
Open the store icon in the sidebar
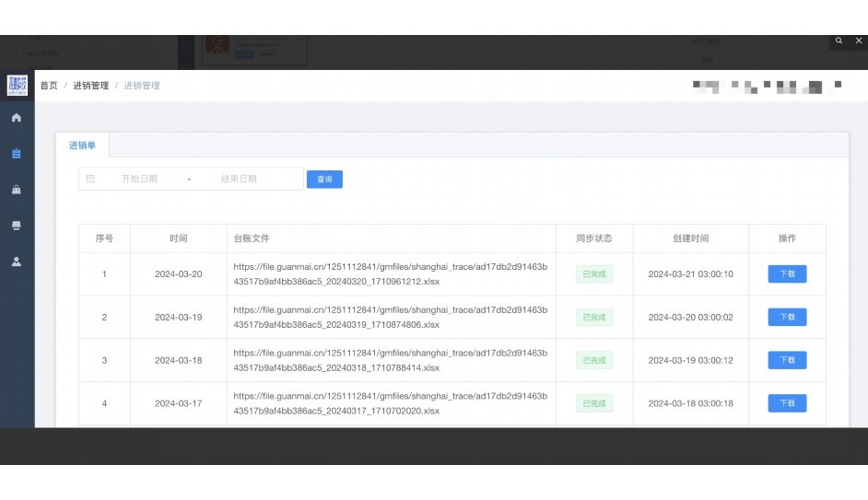[16, 226]
